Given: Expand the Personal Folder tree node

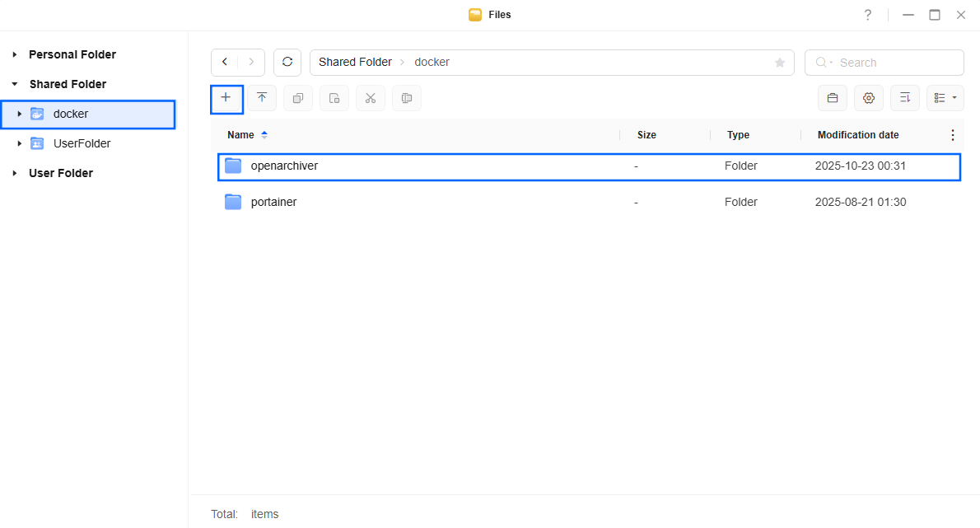Looking at the screenshot, I should pos(15,54).
